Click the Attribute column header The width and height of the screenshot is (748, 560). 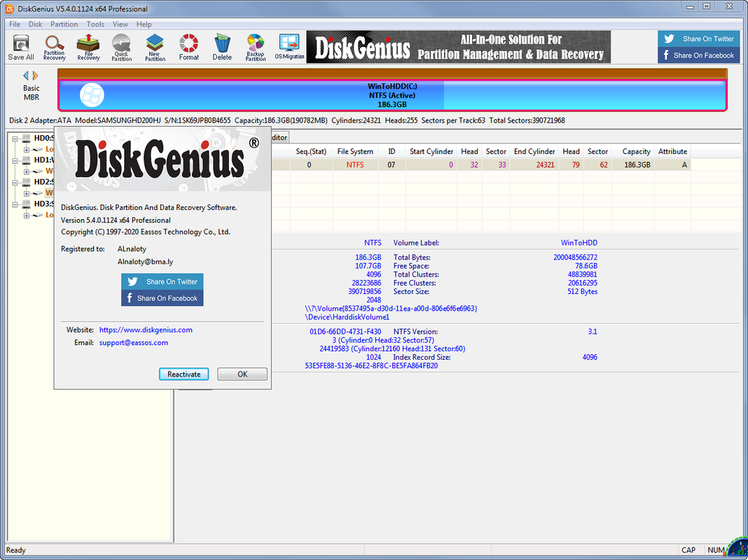(x=672, y=152)
